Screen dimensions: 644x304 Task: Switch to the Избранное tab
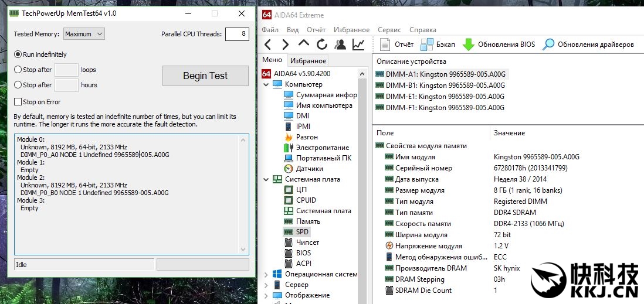click(x=308, y=61)
